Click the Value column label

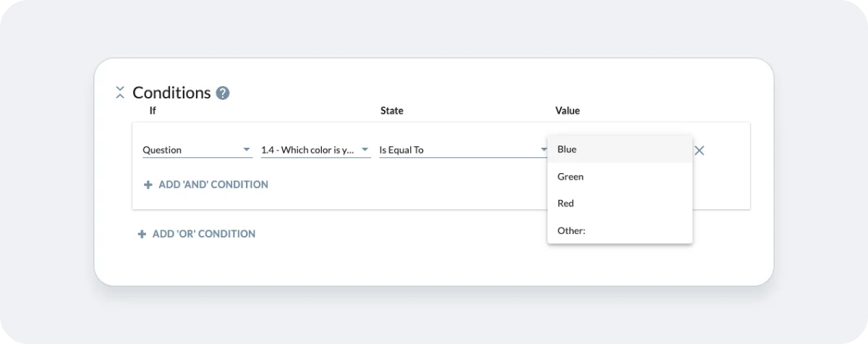coord(568,111)
